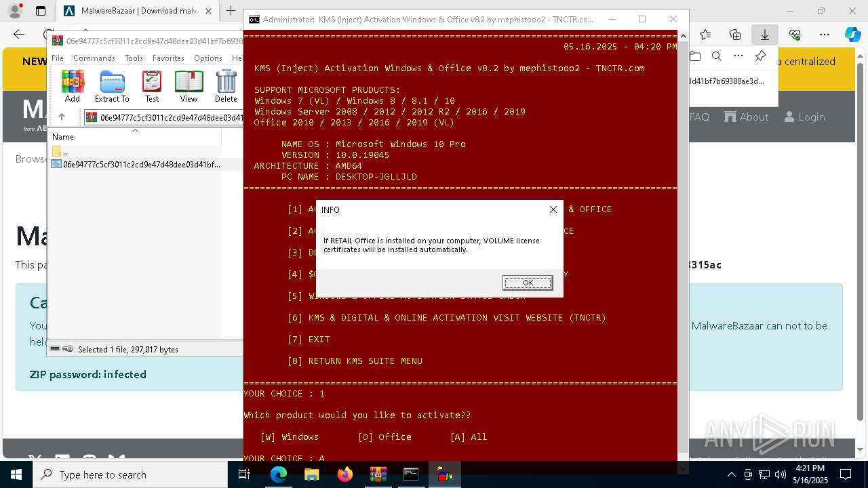868x488 pixels.
Task: Search downloads with magnifier icon
Action: 717,56
